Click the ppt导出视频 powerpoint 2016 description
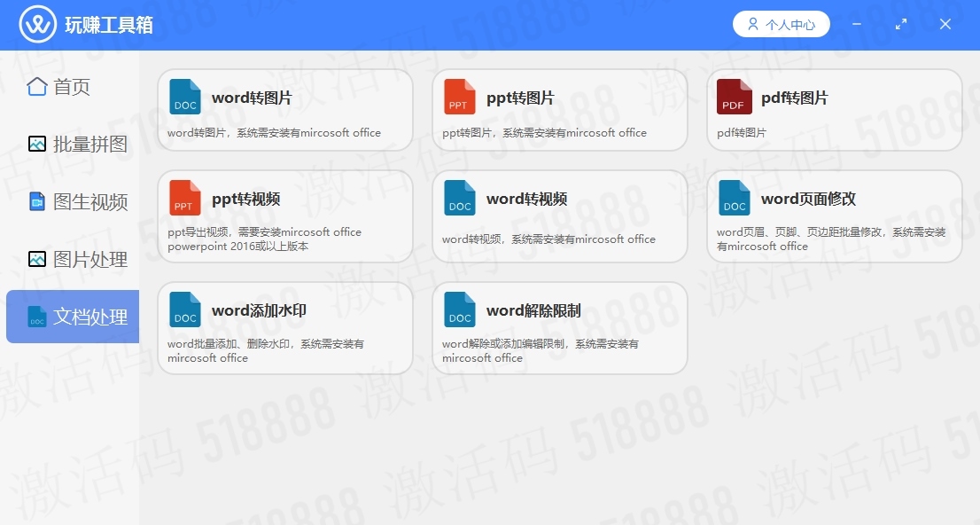This screenshot has width=980, height=525. tap(264, 239)
